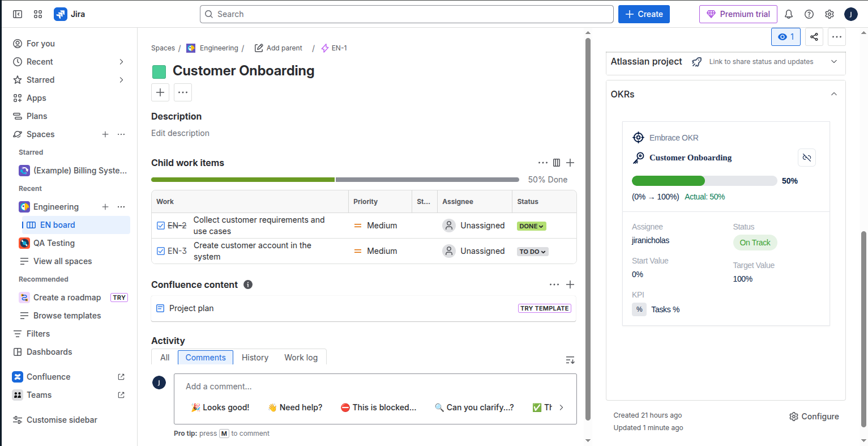The width and height of the screenshot is (868, 446).
Task: Open the app switcher grid icon
Action: pos(38,14)
